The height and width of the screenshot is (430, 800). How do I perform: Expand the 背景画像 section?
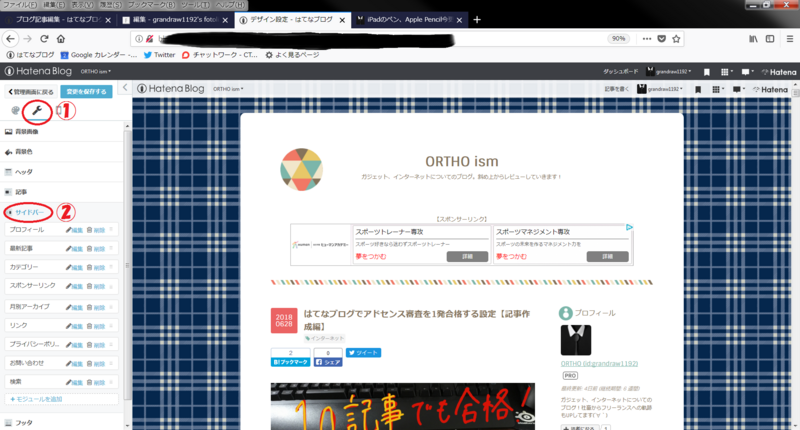coord(62,132)
